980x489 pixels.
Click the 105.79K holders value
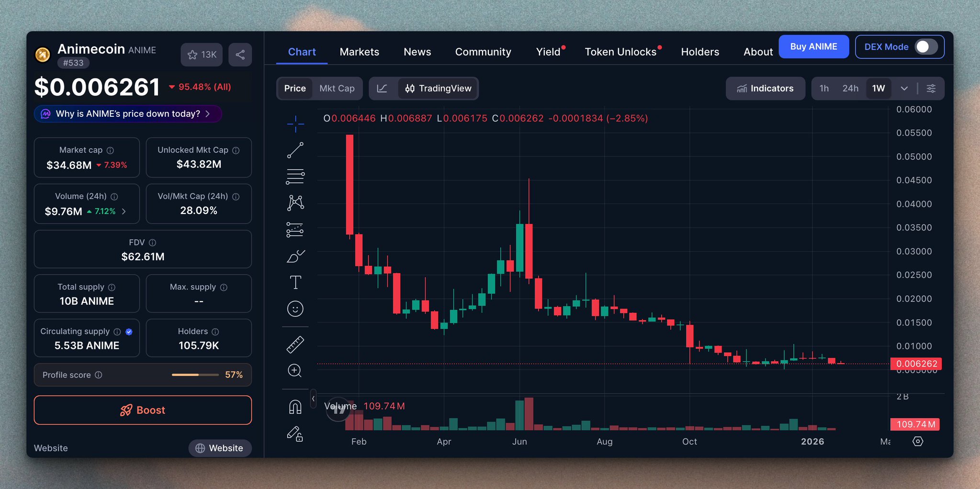[x=199, y=345]
